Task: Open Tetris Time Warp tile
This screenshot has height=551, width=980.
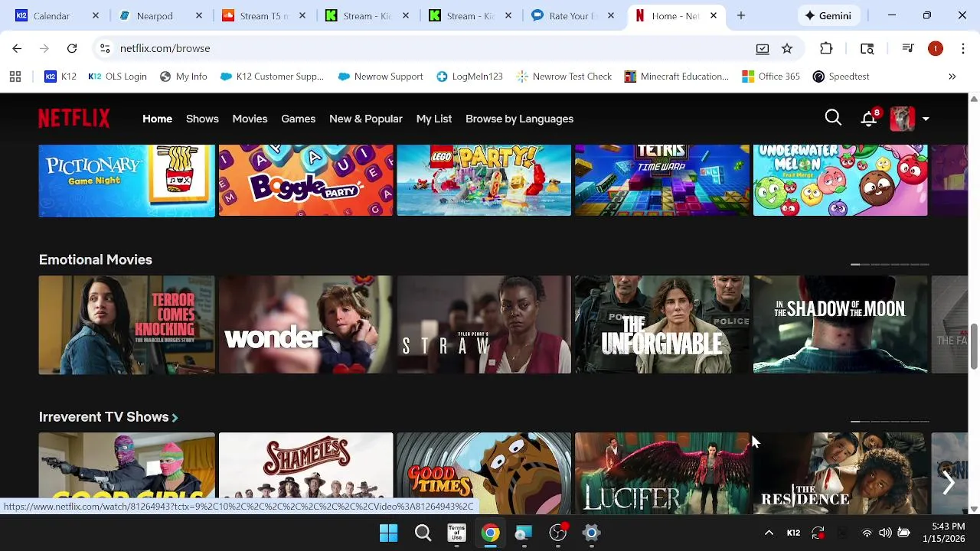Action: click(x=662, y=180)
